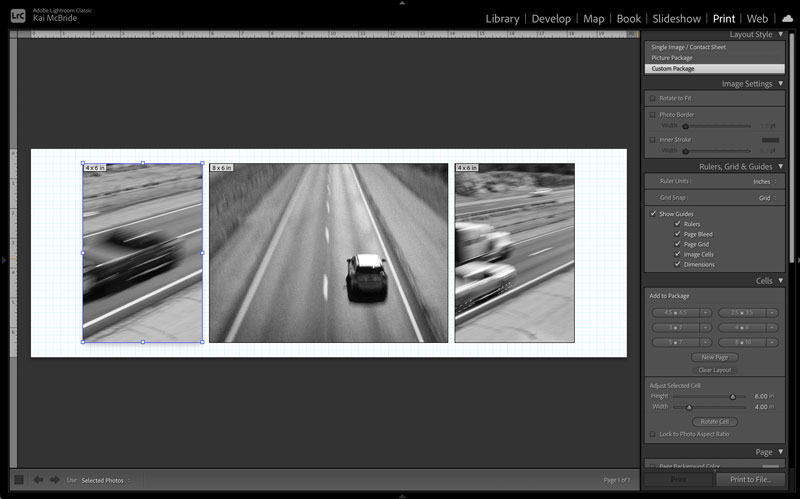Switch to the Slideshow module
Viewport: 800px width, 499px height.
[677, 19]
